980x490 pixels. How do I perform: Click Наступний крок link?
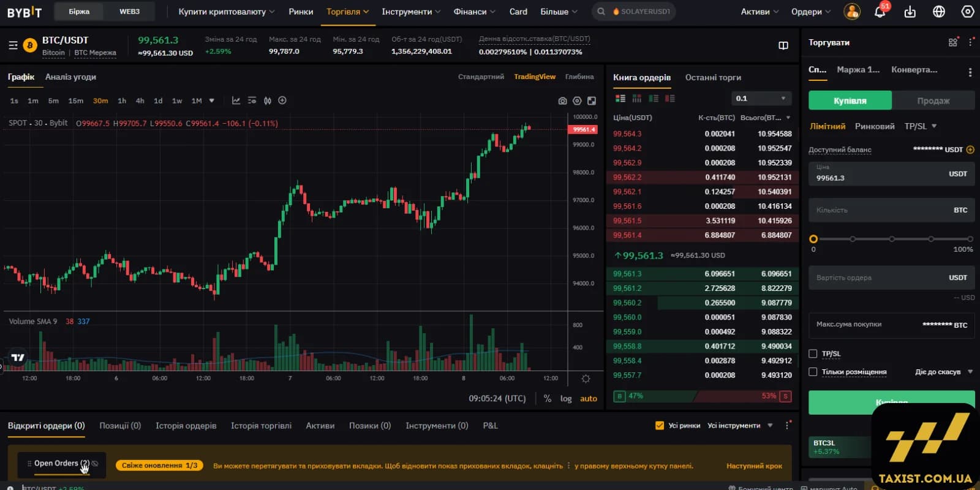(x=754, y=466)
